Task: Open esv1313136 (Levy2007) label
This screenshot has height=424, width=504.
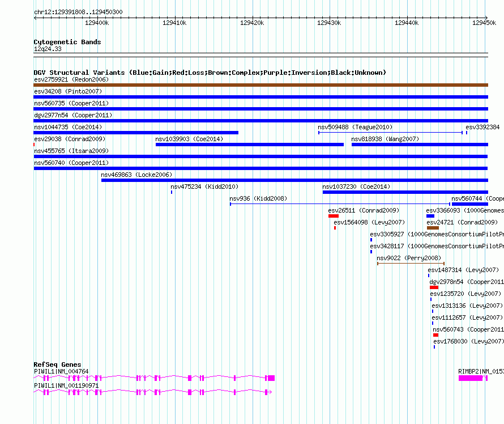Action: (x=467, y=306)
